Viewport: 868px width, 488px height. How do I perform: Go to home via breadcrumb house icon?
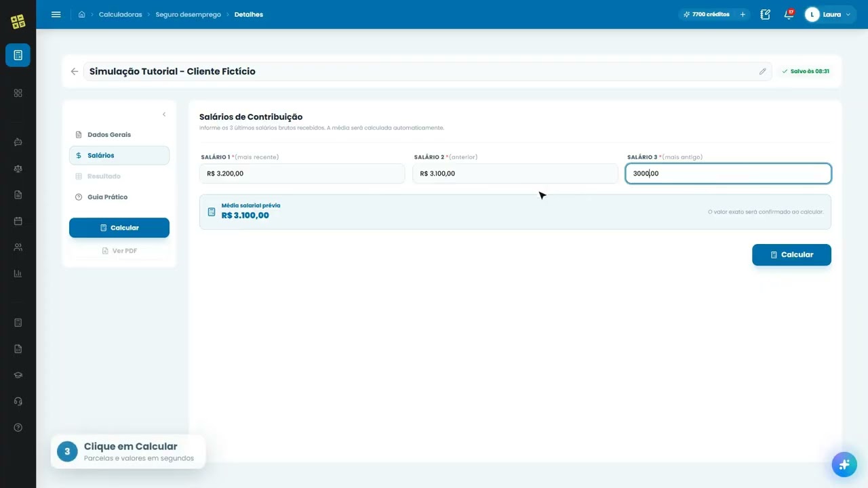(x=82, y=14)
